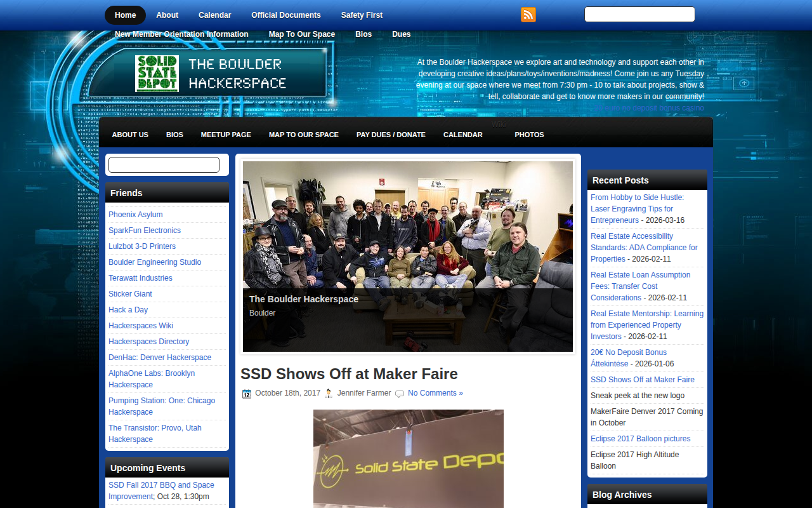
Task: Select PAY DUES / DONATE menu item
Action: [x=391, y=135]
